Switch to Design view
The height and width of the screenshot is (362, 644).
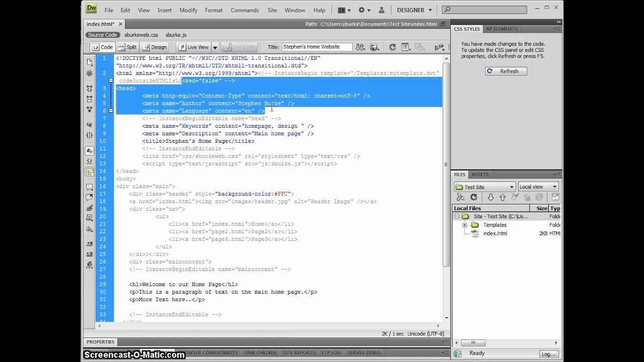coord(154,47)
